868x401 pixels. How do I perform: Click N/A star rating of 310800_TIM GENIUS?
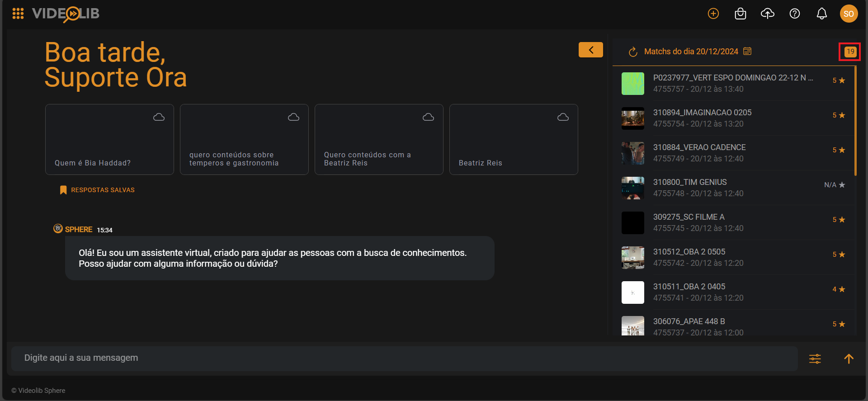click(x=835, y=185)
